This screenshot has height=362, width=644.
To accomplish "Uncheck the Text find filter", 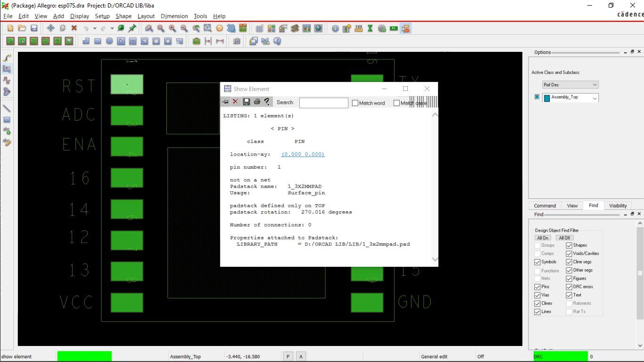I will [569, 295].
